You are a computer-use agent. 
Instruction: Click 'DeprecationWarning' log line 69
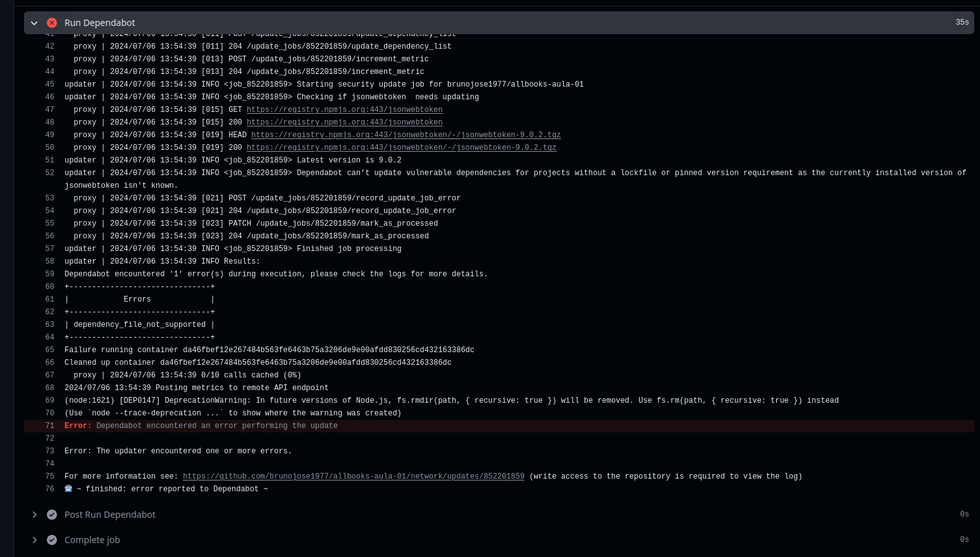pos(452,400)
